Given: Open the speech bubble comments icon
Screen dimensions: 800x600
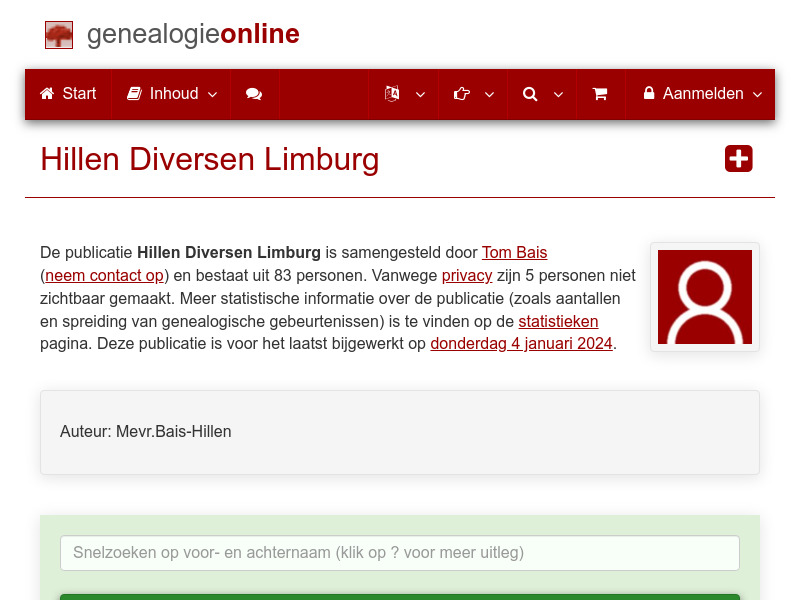Looking at the screenshot, I should [254, 94].
